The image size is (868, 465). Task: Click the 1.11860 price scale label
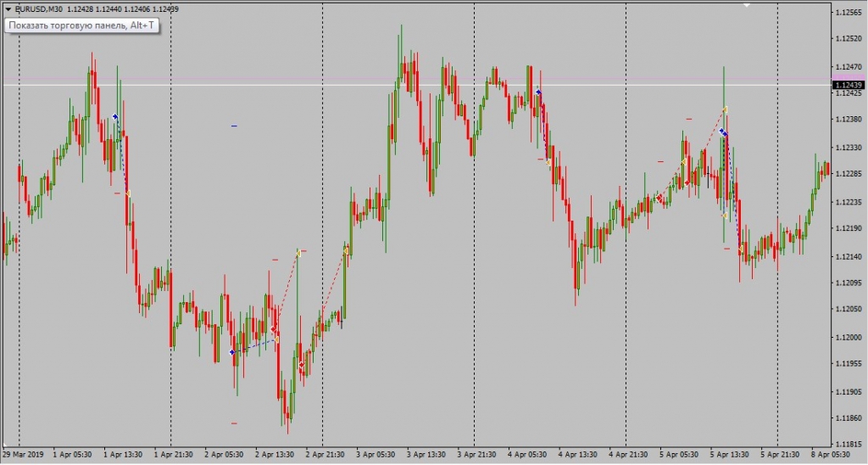pyautogui.click(x=848, y=418)
